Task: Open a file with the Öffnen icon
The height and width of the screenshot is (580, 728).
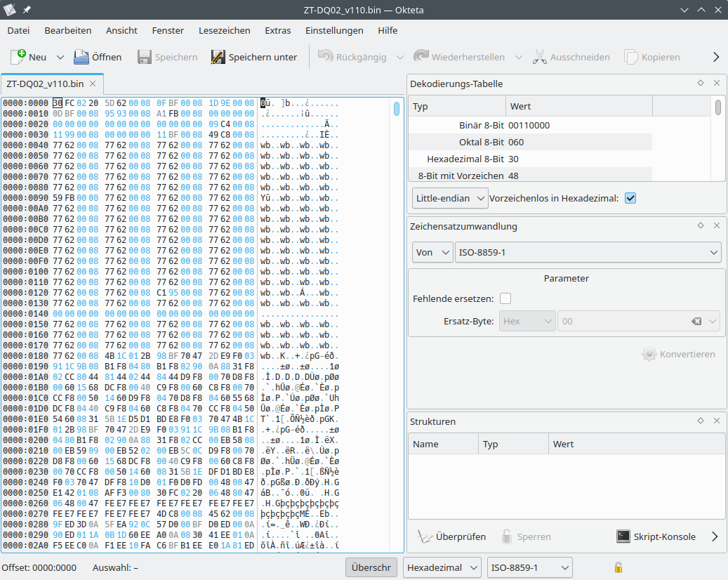Action: [81, 57]
